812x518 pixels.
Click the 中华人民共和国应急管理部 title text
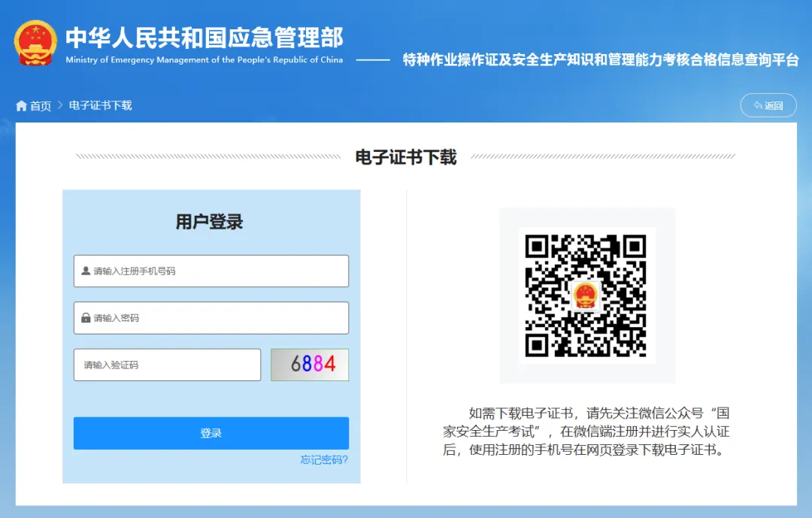[x=204, y=38]
